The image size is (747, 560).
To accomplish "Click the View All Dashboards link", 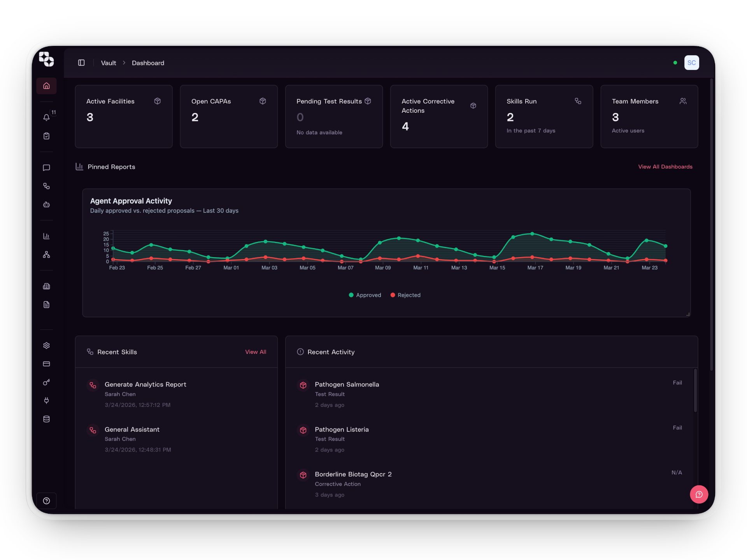I will (665, 166).
